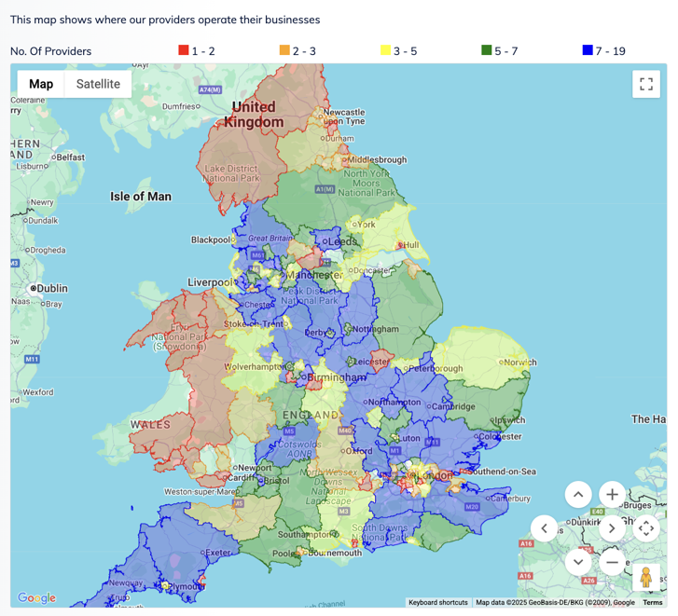This screenshot has height=616, width=678.
Task: Click the red 1 - 2 legend swatch
Action: 184,50
